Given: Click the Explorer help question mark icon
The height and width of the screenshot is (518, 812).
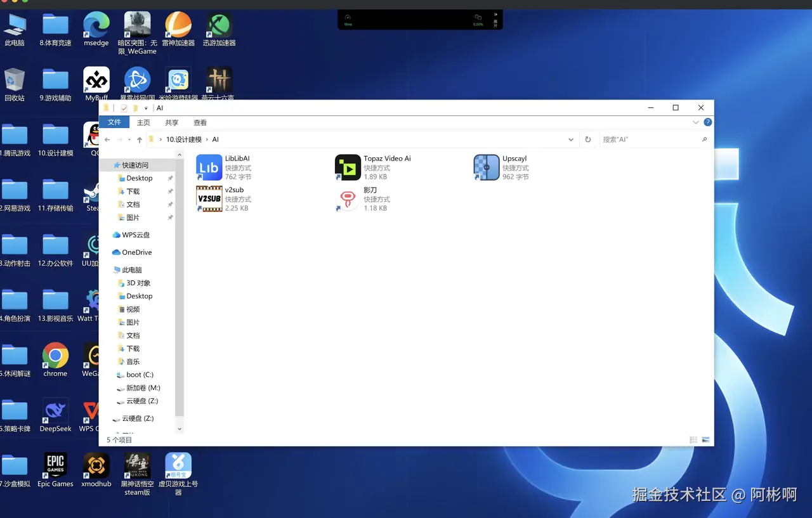Looking at the screenshot, I should 707,122.
